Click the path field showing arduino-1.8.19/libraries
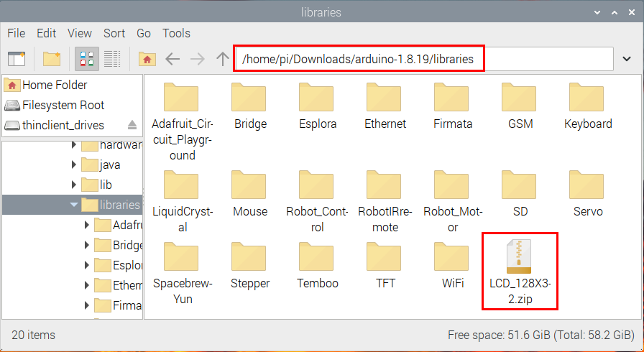 tap(358, 59)
